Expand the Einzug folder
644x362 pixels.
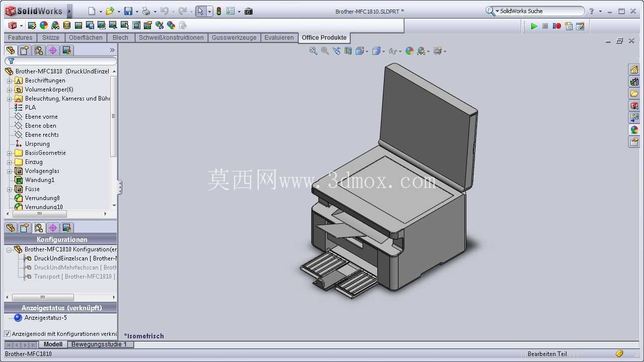click(x=9, y=162)
